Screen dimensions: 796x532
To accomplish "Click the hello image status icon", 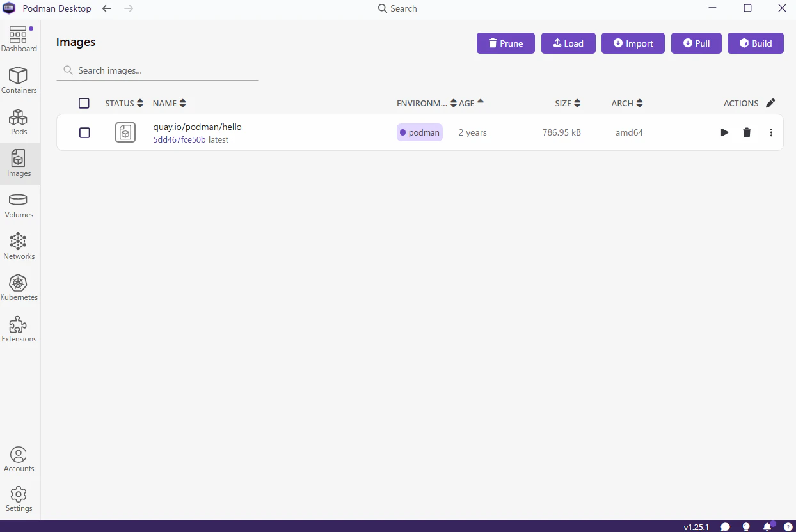I will click(125, 132).
